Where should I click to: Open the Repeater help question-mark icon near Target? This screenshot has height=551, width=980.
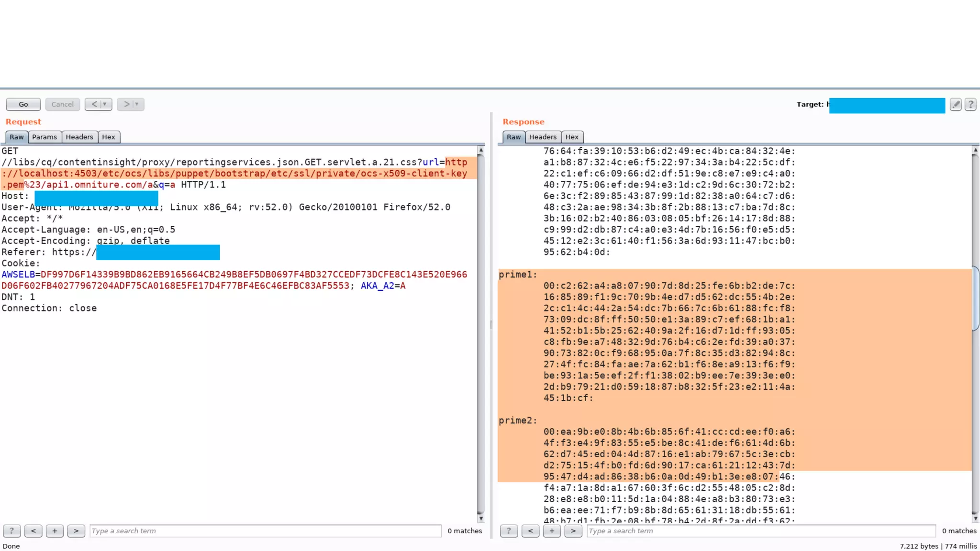pos(970,104)
